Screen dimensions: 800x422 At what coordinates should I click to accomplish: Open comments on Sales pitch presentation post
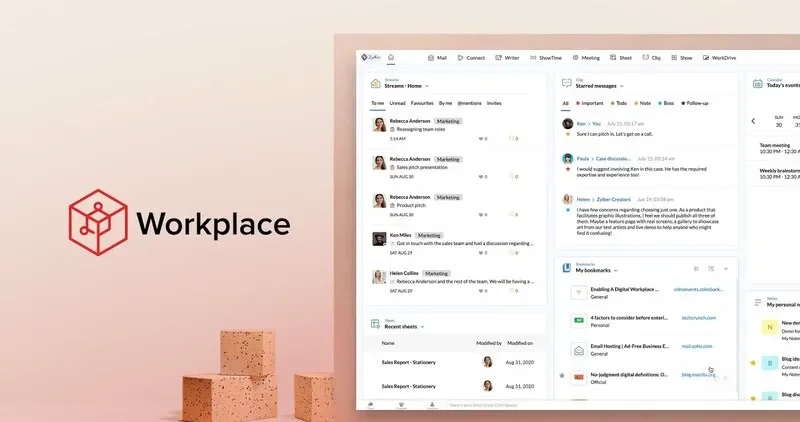pyautogui.click(x=513, y=177)
